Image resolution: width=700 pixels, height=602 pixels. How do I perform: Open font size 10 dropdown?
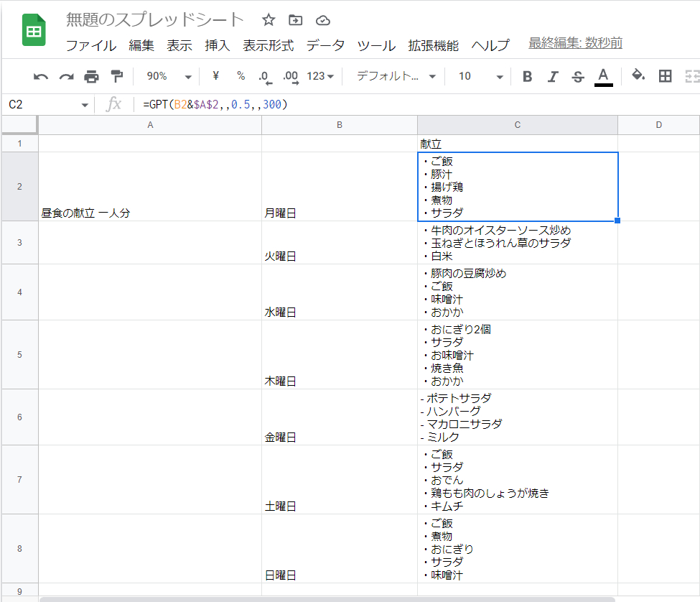point(480,76)
